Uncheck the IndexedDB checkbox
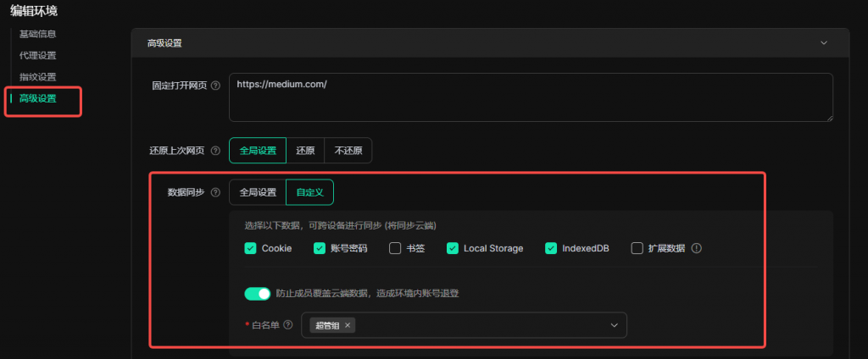 pos(552,248)
